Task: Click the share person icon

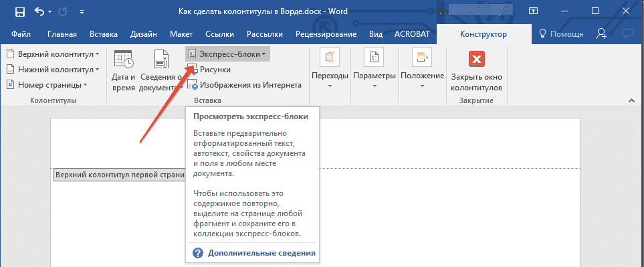Action: tap(602, 34)
